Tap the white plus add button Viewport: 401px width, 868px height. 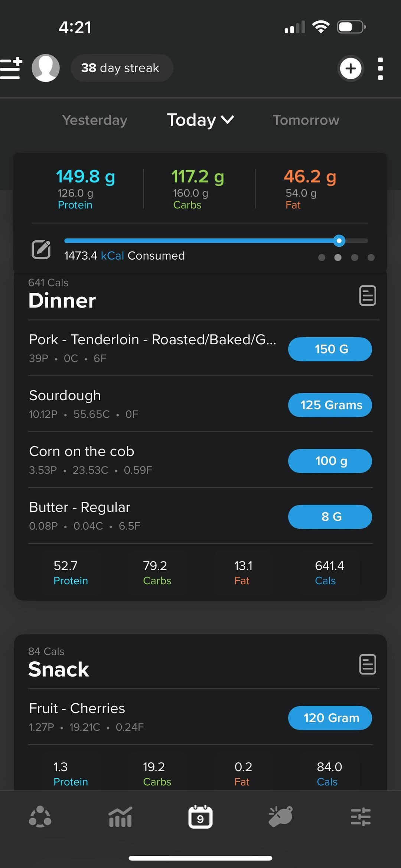pyautogui.click(x=350, y=68)
